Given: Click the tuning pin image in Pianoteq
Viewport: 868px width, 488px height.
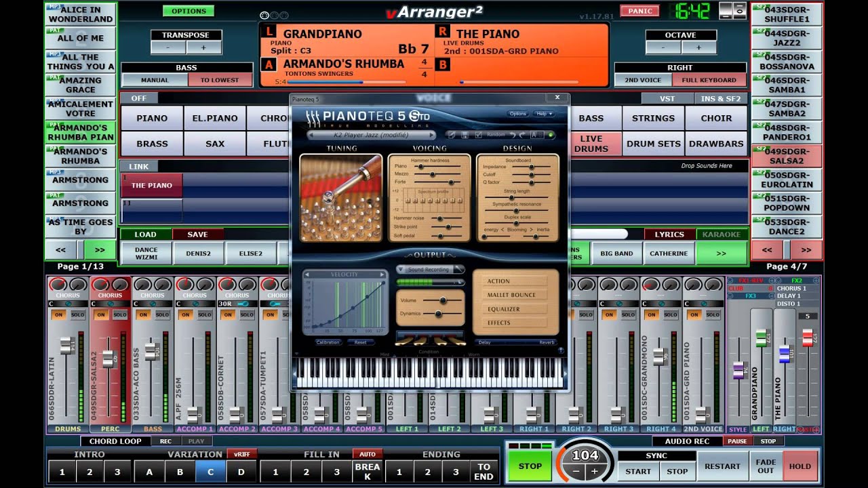Looking at the screenshot, I should point(341,198).
